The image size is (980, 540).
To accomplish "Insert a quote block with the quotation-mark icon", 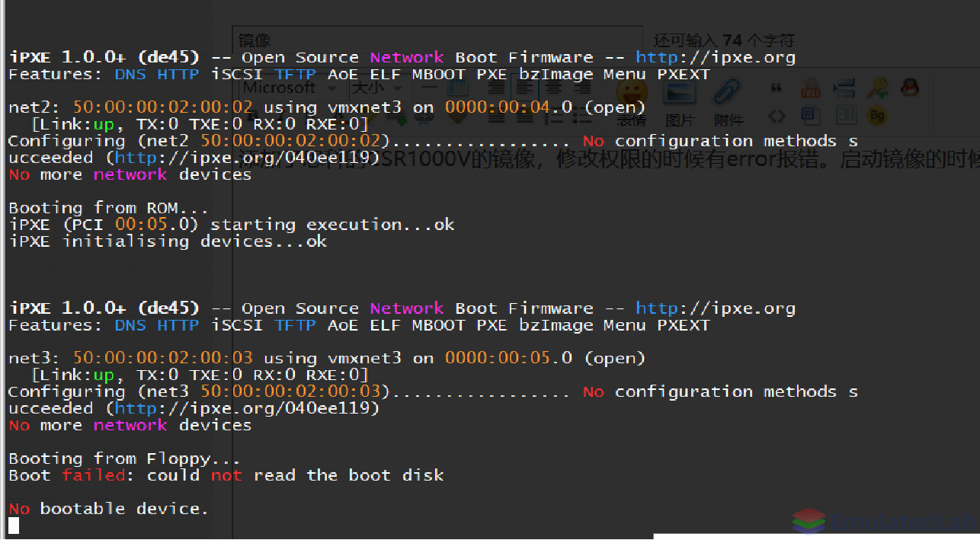I will click(x=777, y=89).
